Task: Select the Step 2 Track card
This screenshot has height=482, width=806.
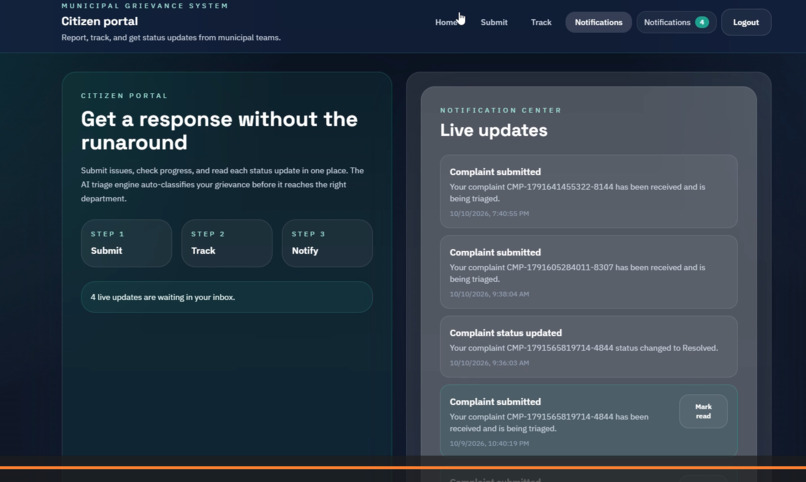Action: tap(227, 243)
